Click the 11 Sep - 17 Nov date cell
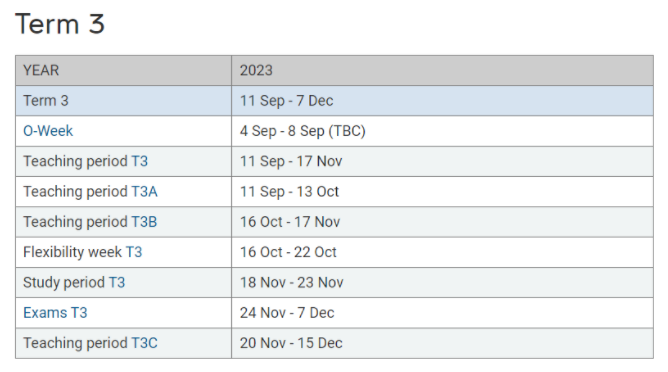 pyautogui.click(x=442, y=161)
